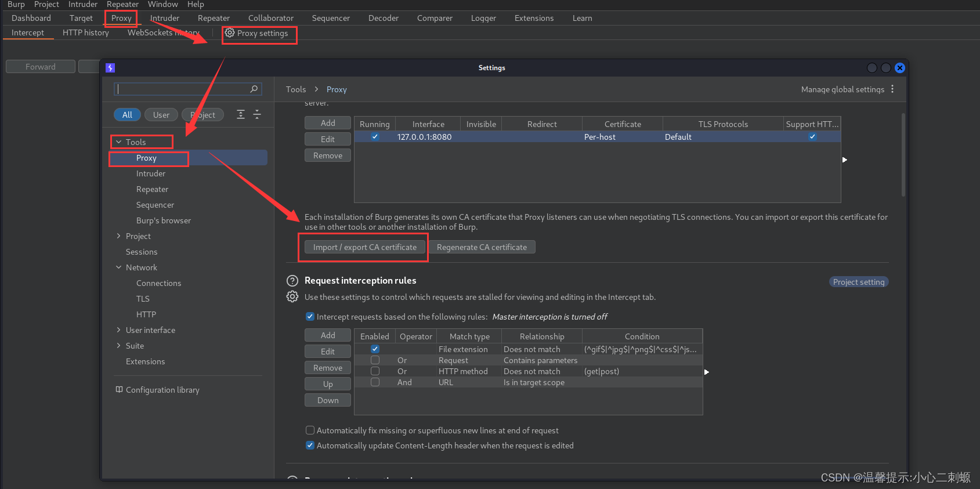980x489 pixels.
Task: Click the settings panel vertical scrollbar
Action: (x=903, y=155)
